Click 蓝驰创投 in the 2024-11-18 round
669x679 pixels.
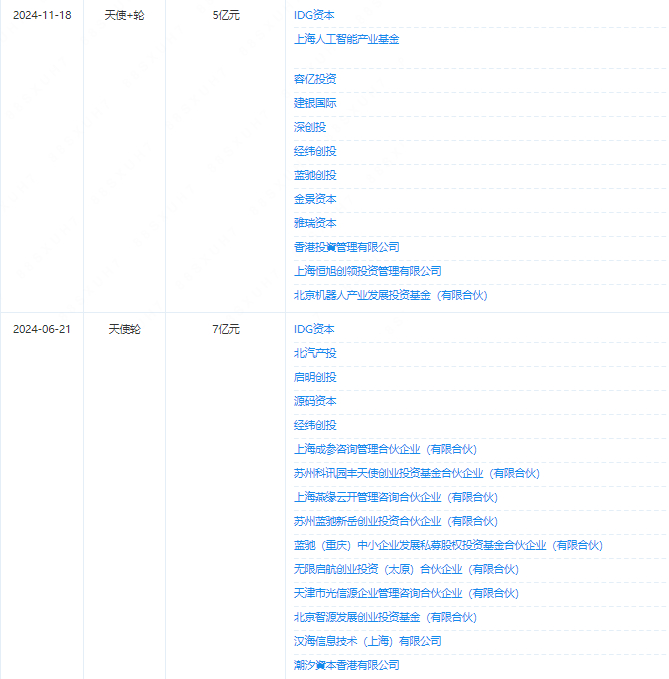tap(315, 175)
